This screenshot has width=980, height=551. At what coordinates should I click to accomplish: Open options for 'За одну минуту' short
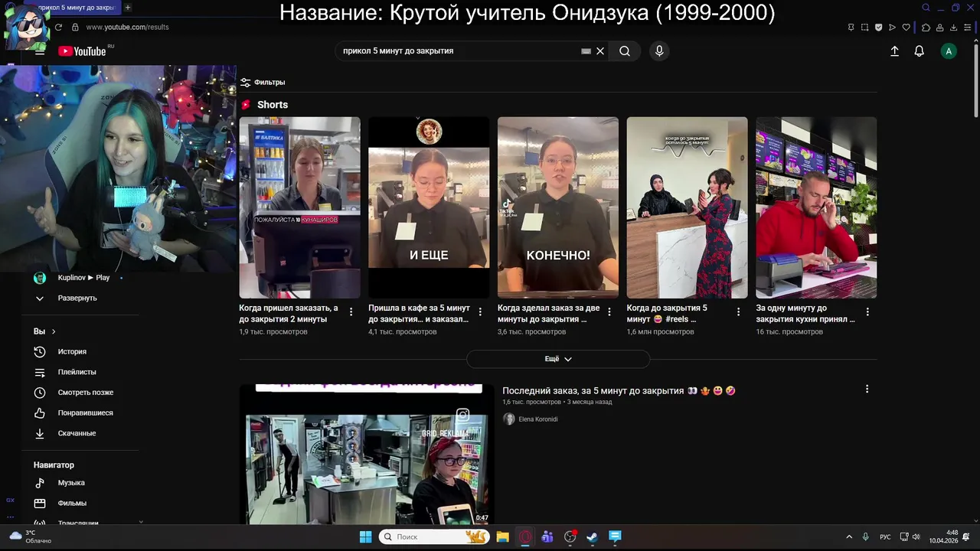(867, 312)
